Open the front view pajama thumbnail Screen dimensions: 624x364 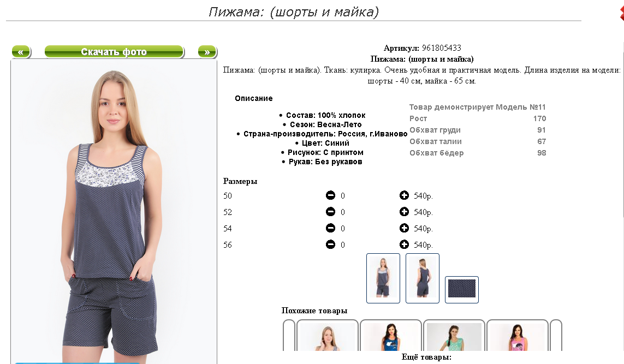pyautogui.click(x=383, y=278)
